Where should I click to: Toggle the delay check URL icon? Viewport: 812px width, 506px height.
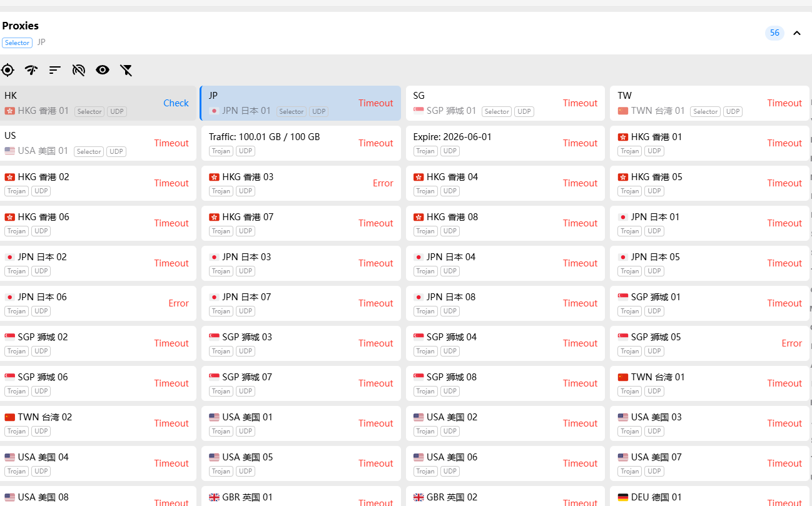click(x=79, y=70)
